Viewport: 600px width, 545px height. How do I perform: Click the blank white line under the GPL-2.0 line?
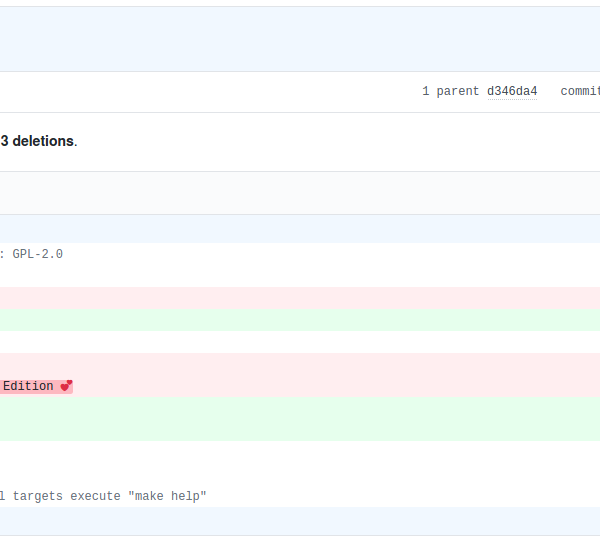pyautogui.click(x=300, y=276)
